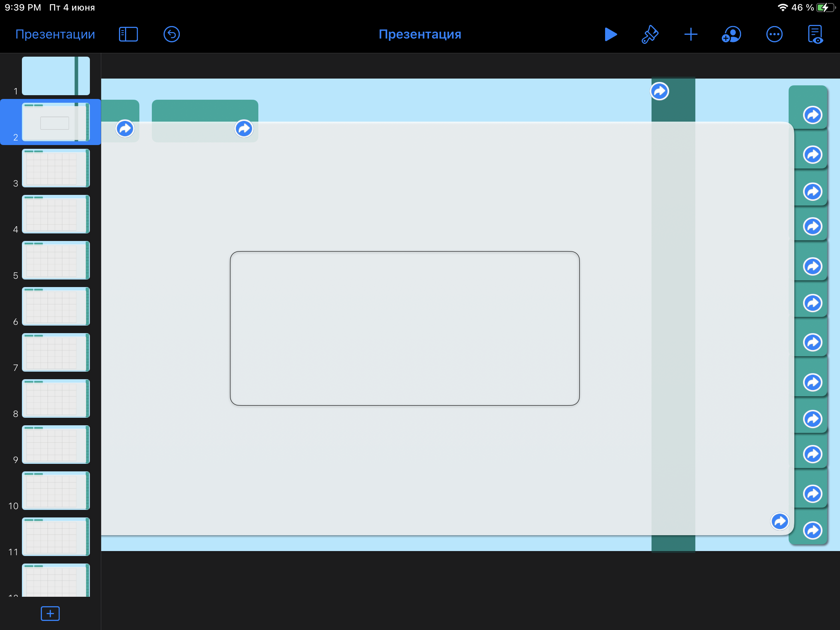Tap eighth link arrow on right side tabs
Screen dimensions: 840x630
coord(813,382)
